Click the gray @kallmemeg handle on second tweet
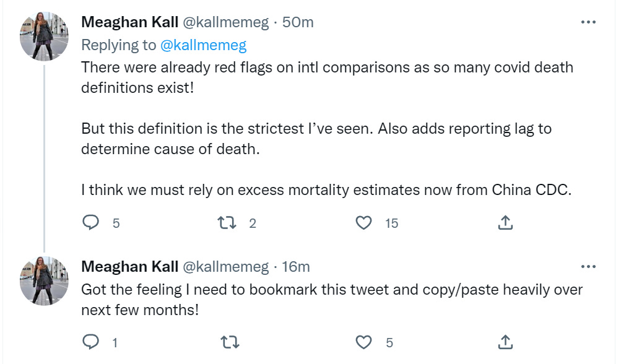 coord(225,267)
